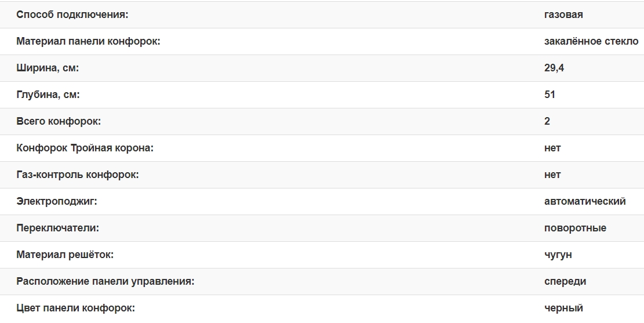Screen dimensions: 644x323
Task: Click the burner count value '2'
Action: (x=547, y=121)
